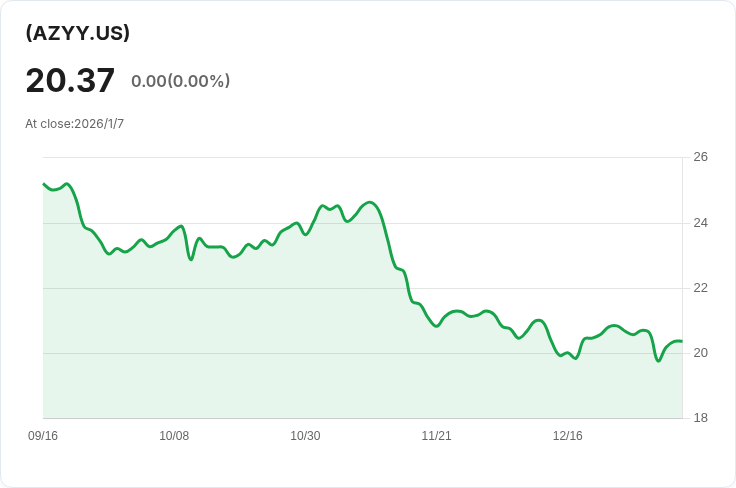The image size is (736, 488).
Task: Select the 24 y-axis label
Action: tap(700, 223)
